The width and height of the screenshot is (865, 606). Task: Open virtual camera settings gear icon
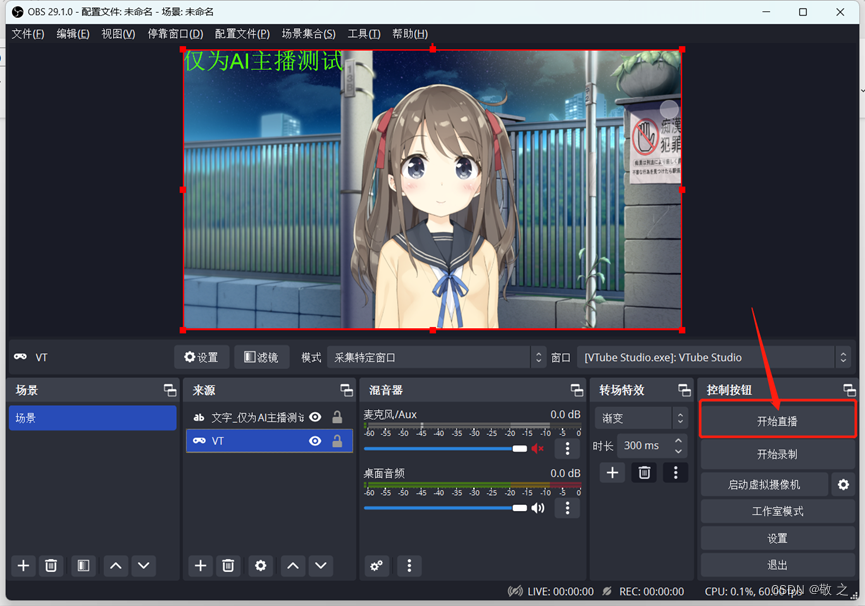click(x=843, y=485)
